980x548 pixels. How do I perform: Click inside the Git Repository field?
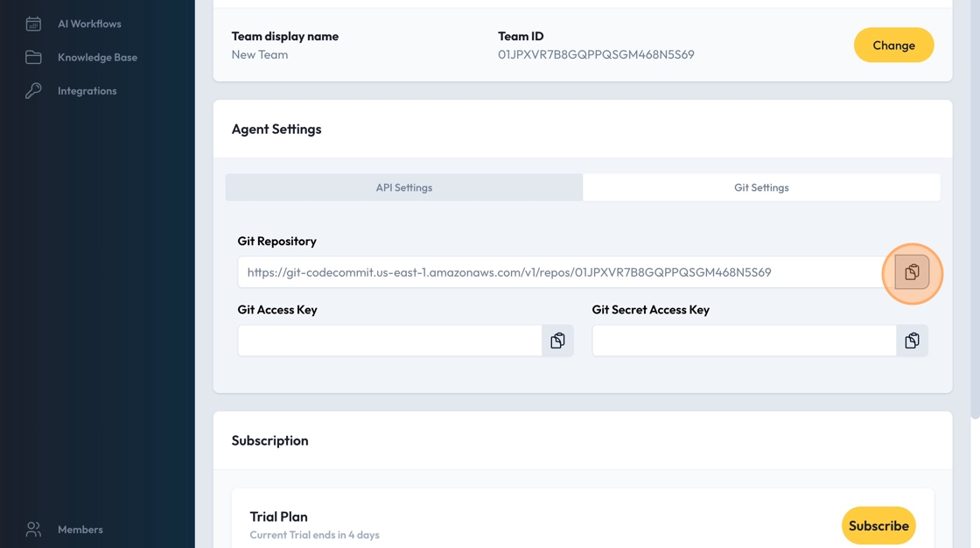coord(560,272)
